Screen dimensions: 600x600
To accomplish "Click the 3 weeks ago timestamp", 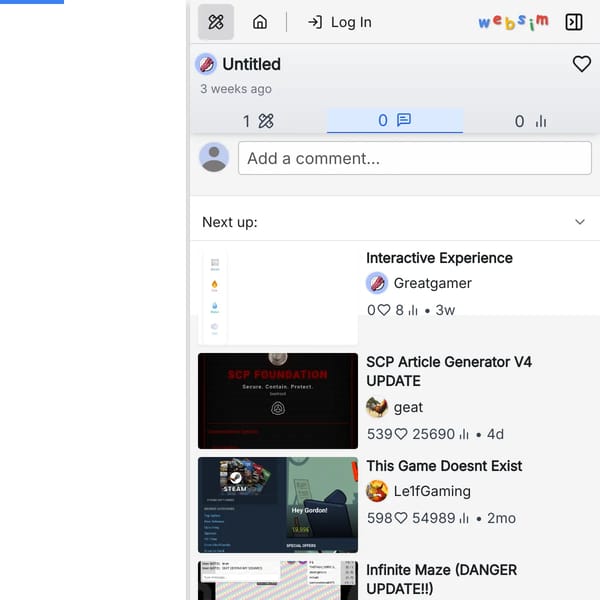I will [x=236, y=89].
